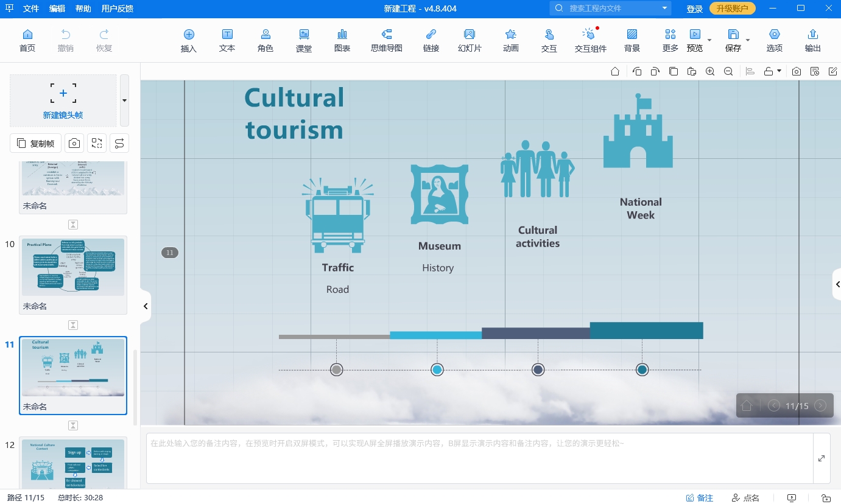Open the 链接 link tool
841x504 pixels.
(431, 41)
